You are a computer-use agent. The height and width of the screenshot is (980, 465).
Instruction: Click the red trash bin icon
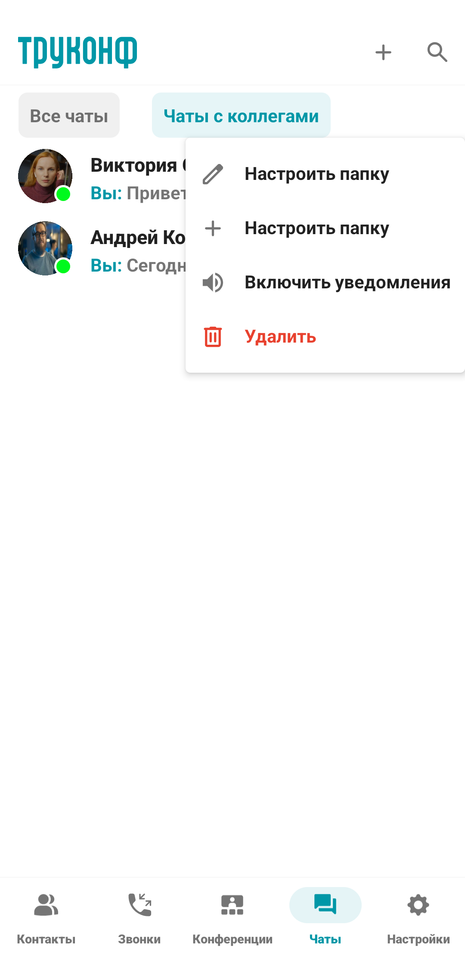(213, 337)
